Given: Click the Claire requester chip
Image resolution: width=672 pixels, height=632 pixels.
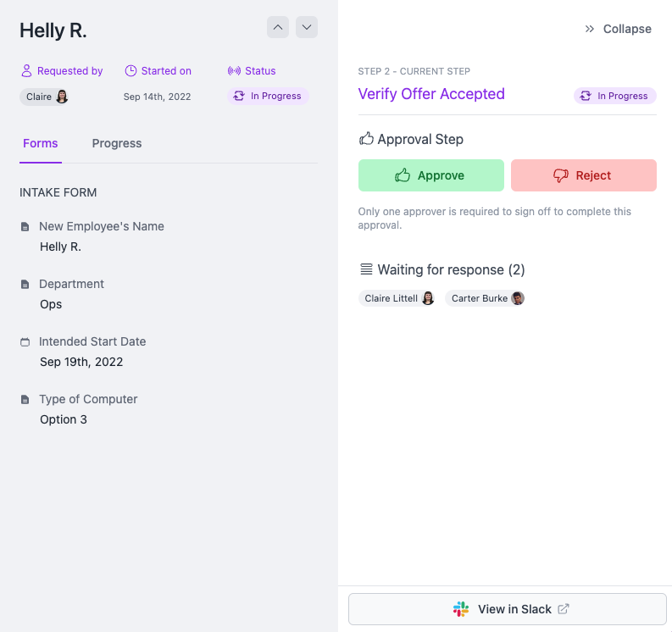Looking at the screenshot, I should click(46, 97).
